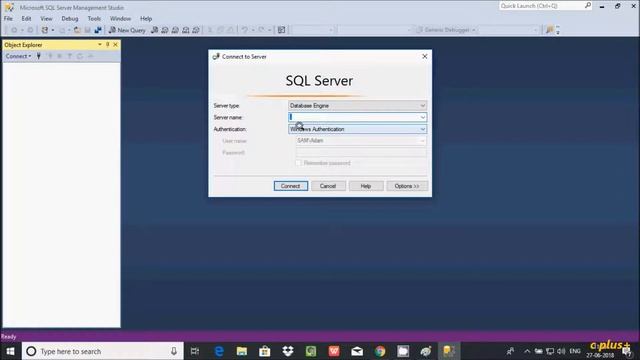This screenshot has height=360, width=640.
Task: Open the View menu
Action: click(x=46, y=18)
